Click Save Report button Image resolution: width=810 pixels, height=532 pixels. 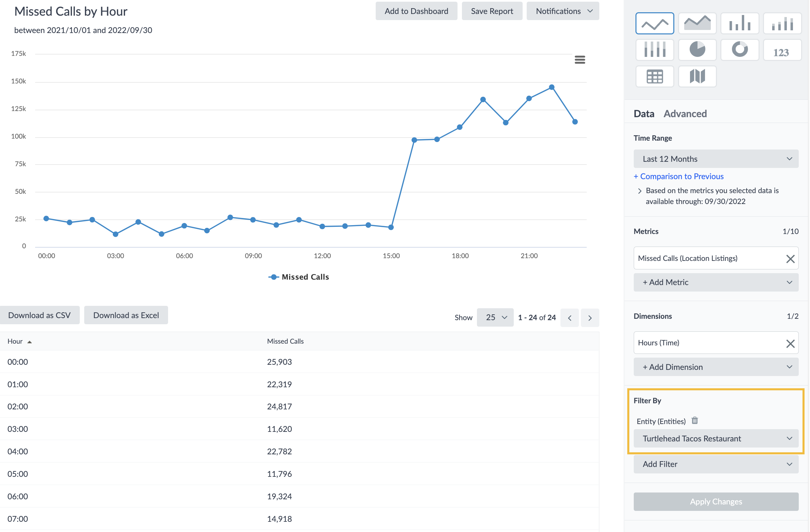pos(492,11)
